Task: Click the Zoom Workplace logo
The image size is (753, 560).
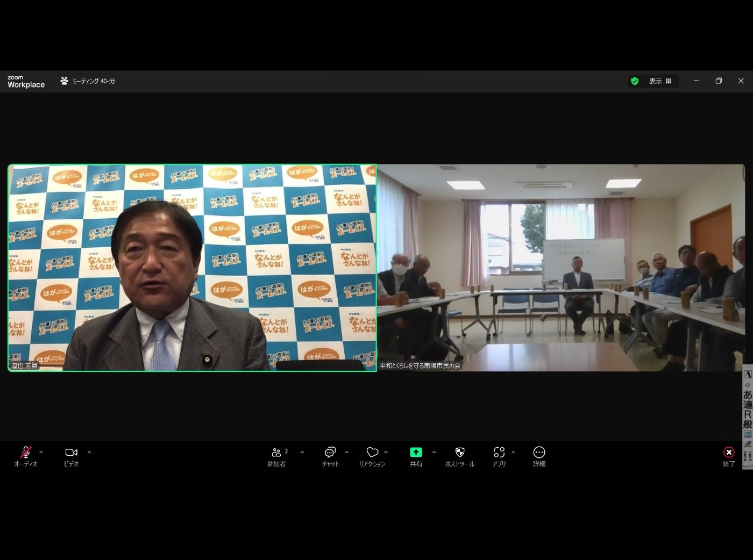Action: (26, 82)
